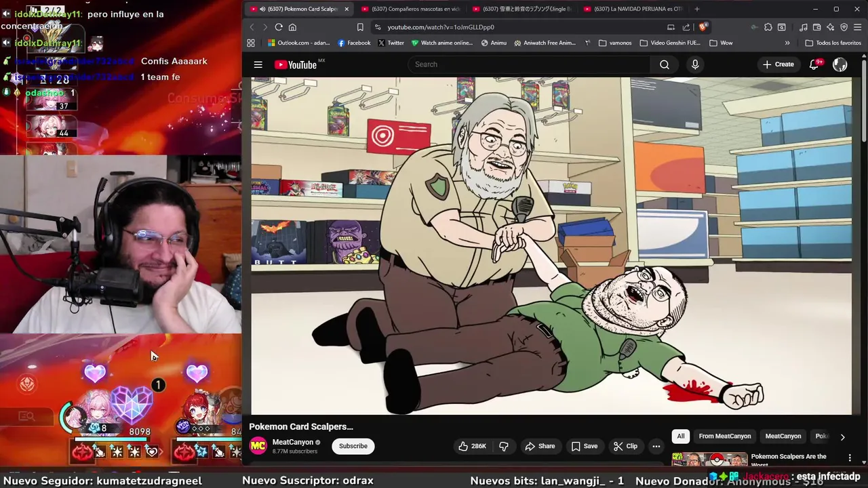Open the MeatCanyon channel name link
Image resolution: width=868 pixels, height=488 pixels.
(293, 442)
